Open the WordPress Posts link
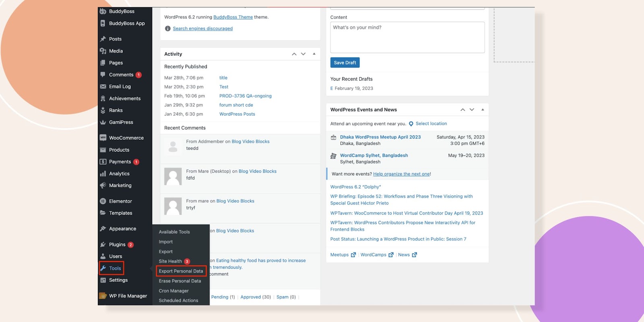Screen dimensions: 644x322 point(237,114)
